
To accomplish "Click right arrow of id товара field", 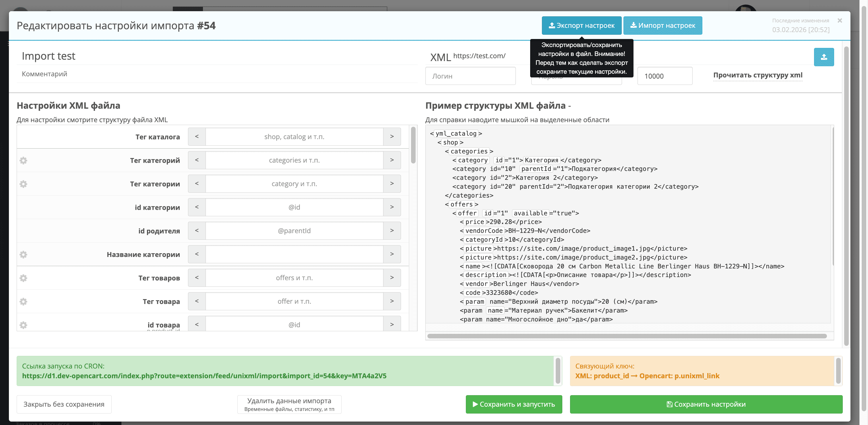I will point(392,324).
